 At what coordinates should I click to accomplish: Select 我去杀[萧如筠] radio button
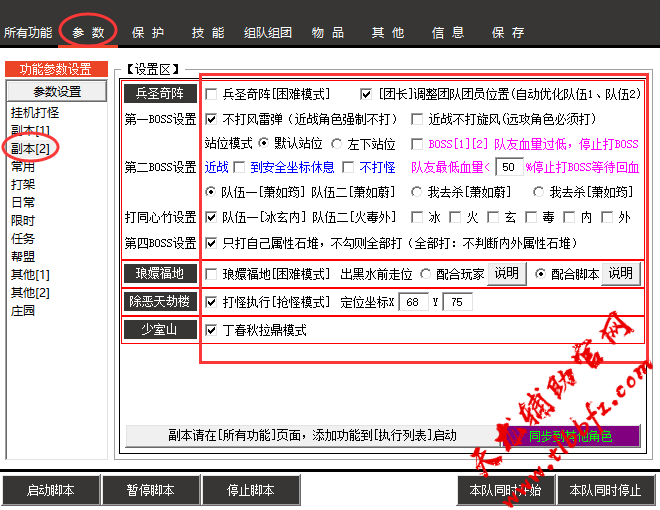(x=538, y=192)
